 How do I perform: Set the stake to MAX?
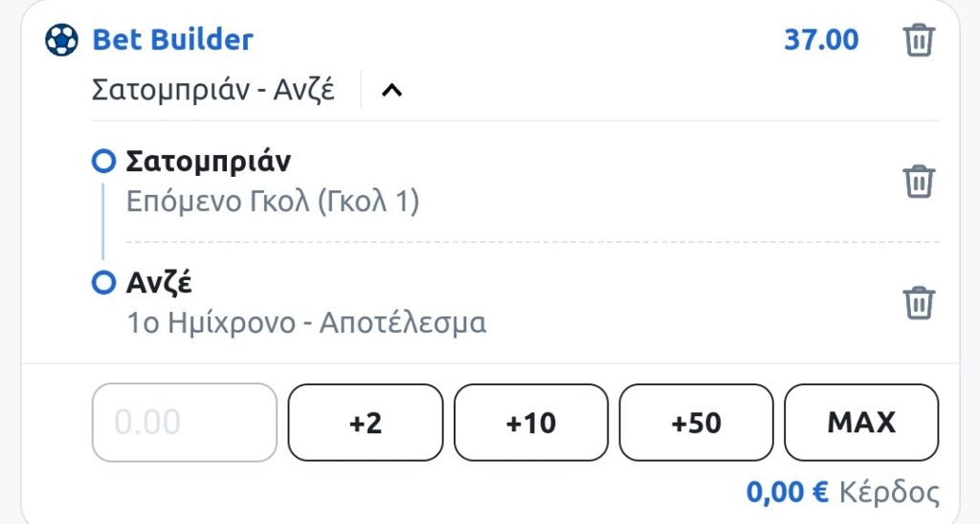tap(861, 422)
